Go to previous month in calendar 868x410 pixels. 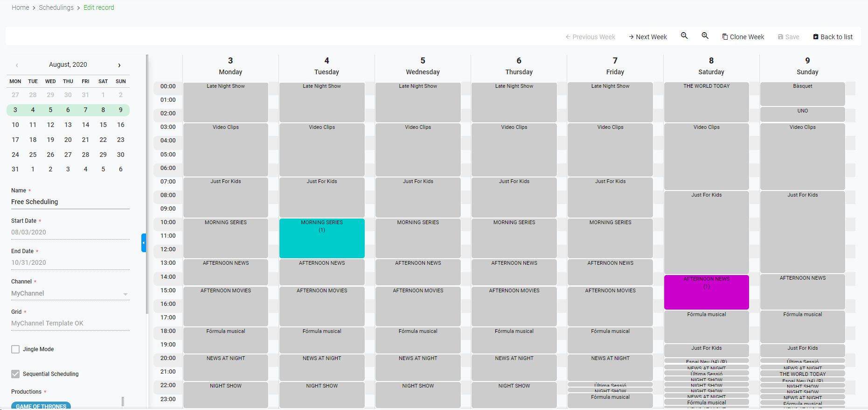17,65
